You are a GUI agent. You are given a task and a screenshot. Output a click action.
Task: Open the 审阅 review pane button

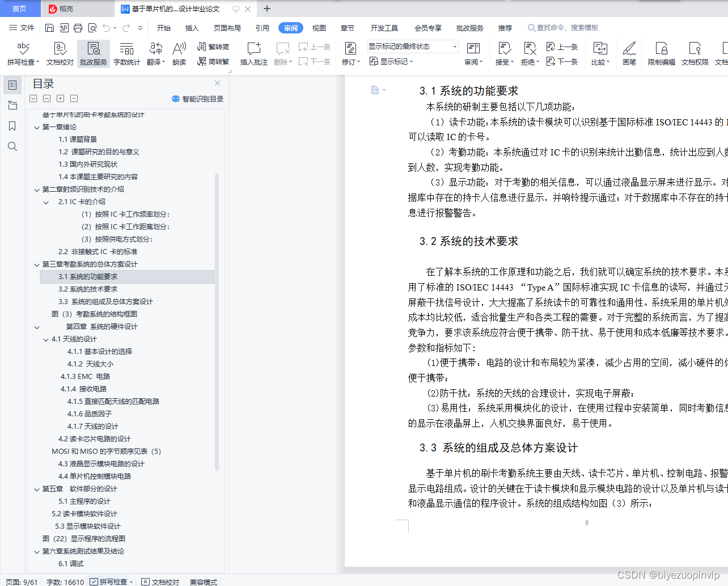click(x=473, y=54)
